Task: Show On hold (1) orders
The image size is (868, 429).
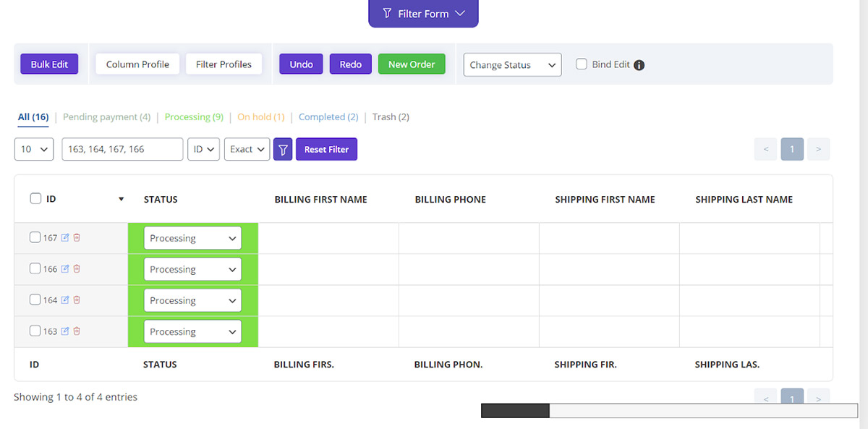Action: click(261, 116)
